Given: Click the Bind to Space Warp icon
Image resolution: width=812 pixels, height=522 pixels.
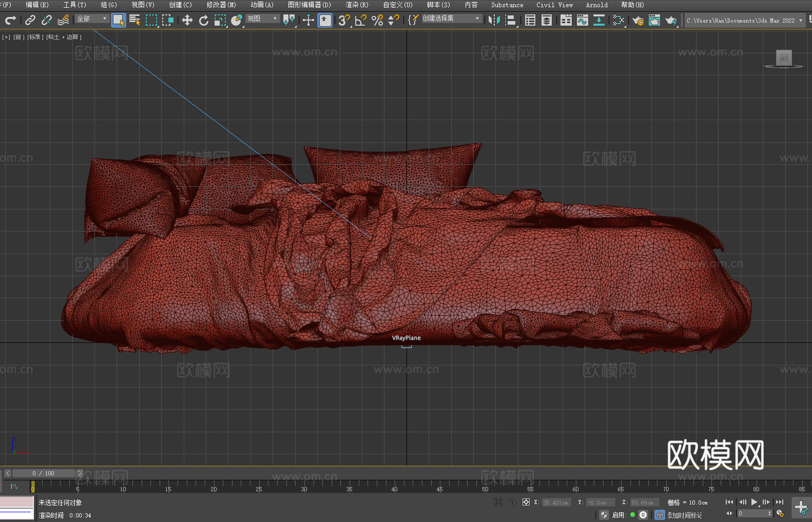Looking at the screenshot, I should 63,20.
